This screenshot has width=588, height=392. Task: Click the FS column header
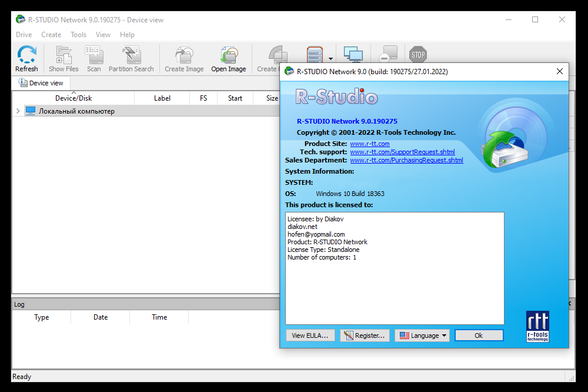[203, 98]
